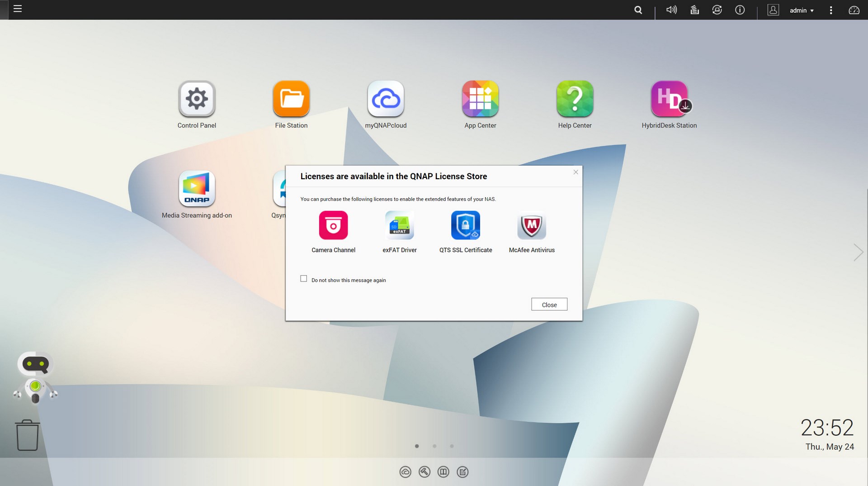Viewport: 868px width, 486px height.
Task: Select Camera Channel license icon
Action: [333, 225]
